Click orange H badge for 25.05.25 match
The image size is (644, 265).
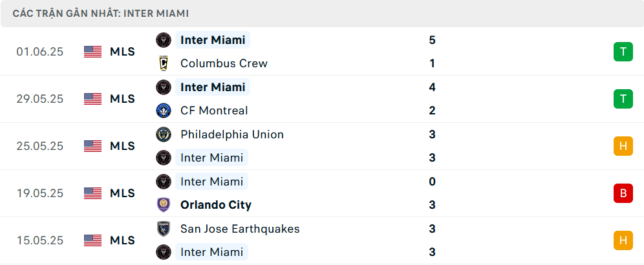623,146
